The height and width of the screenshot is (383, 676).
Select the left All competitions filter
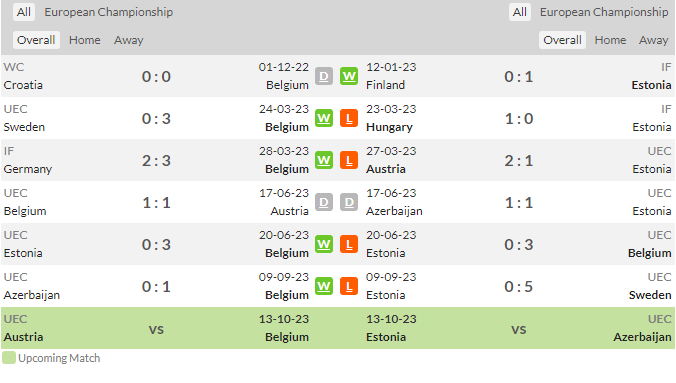tap(24, 12)
